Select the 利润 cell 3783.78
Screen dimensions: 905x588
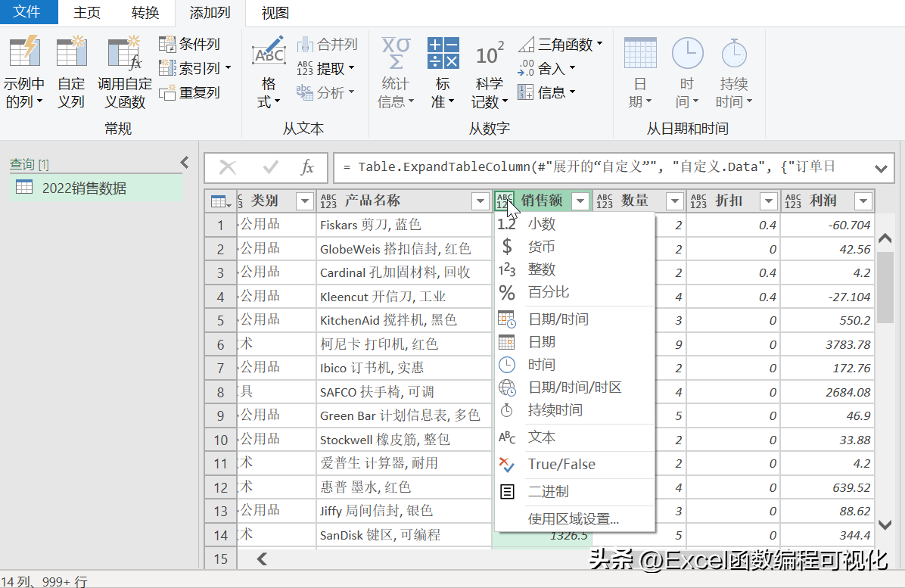click(x=827, y=344)
